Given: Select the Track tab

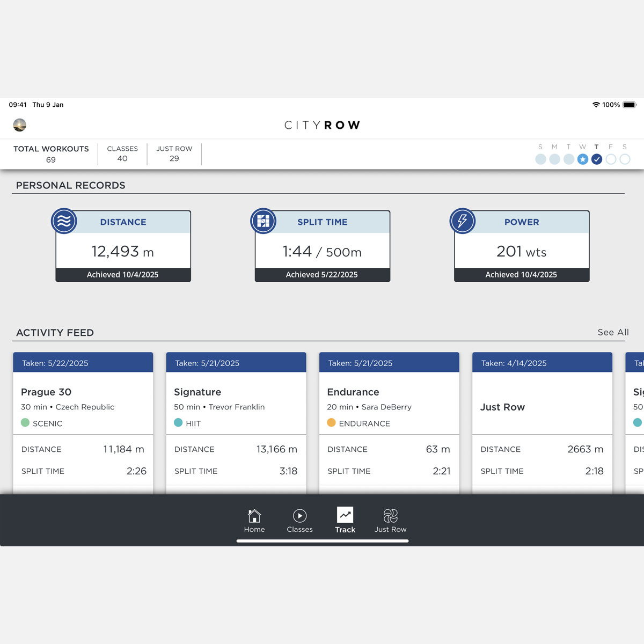Looking at the screenshot, I should [345, 521].
